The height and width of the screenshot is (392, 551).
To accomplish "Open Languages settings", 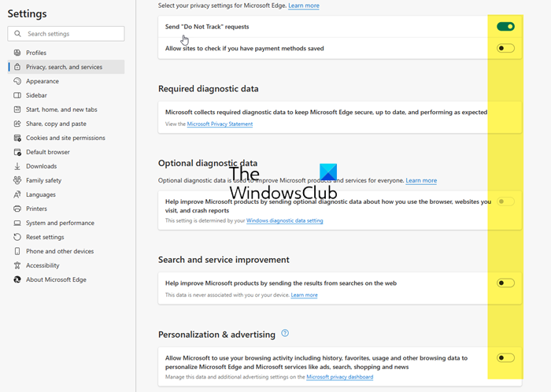I will point(66,194).
